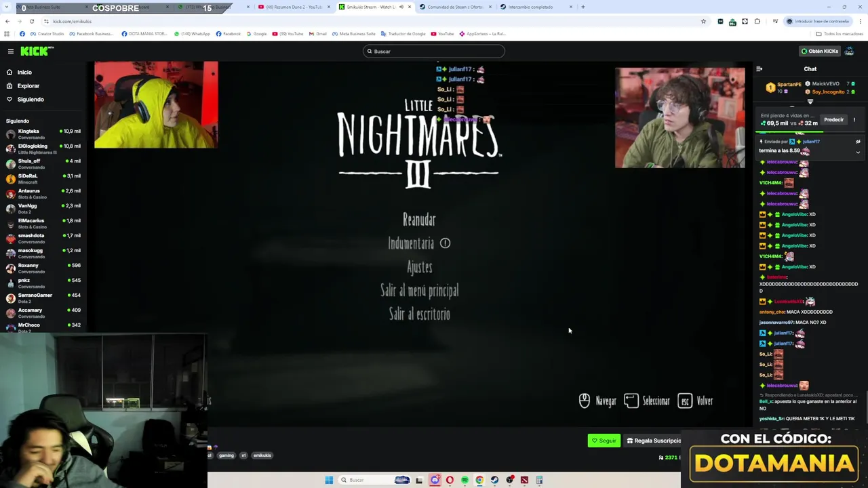Screen dimensions: 868x488
Task: Open Task View from the taskbar
Action: (419, 480)
